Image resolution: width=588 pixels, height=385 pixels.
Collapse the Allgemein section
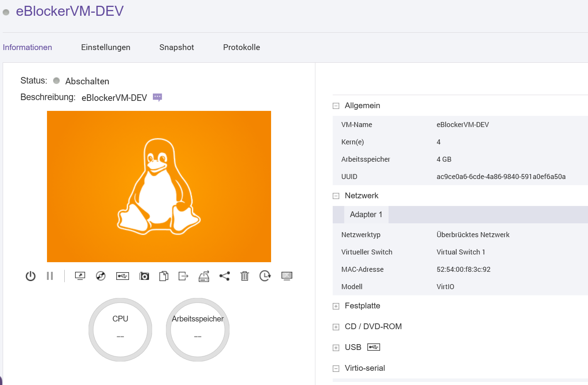point(336,106)
